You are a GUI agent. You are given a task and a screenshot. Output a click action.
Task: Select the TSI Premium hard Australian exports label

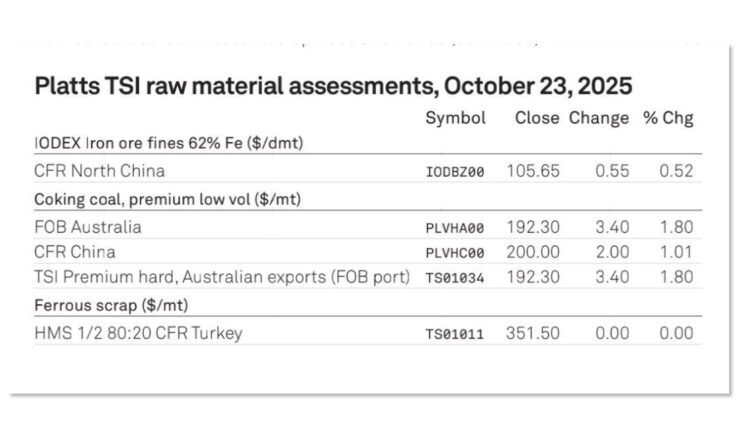point(222,278)
